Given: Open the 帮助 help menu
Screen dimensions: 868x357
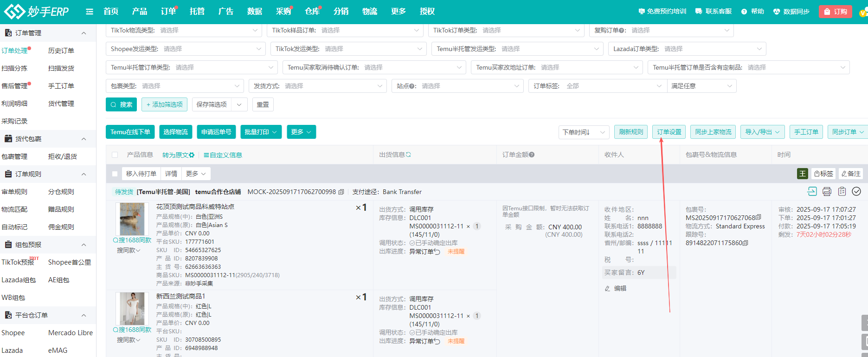Looking at the screenshot, I should click(x=752, y=11).
